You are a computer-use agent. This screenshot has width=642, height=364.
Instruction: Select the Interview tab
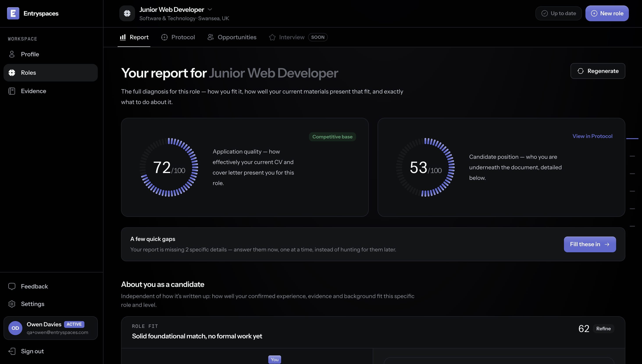point(287,37)
